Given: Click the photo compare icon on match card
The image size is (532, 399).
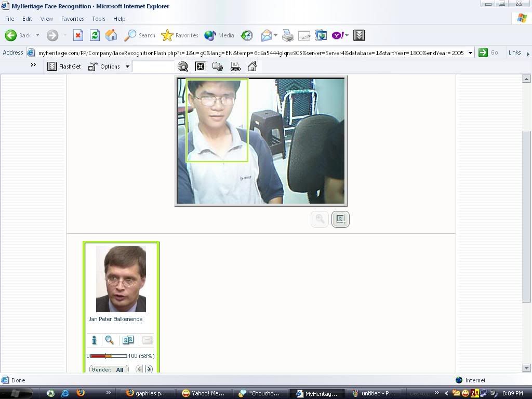Looking at the screenshot, I should [128, 340].
